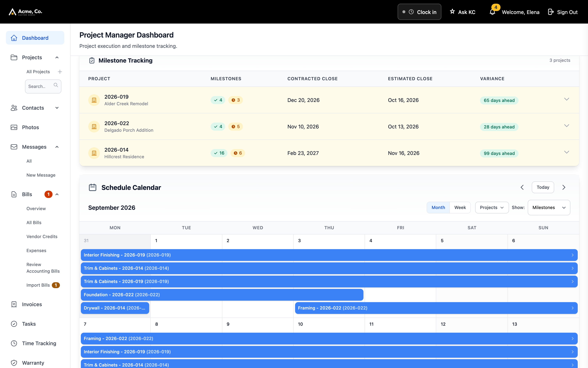The width and height of the screenshot is (588, 368).
Task: Open the Drywall - 2026-014 calendar event
Action: [115, 308]
